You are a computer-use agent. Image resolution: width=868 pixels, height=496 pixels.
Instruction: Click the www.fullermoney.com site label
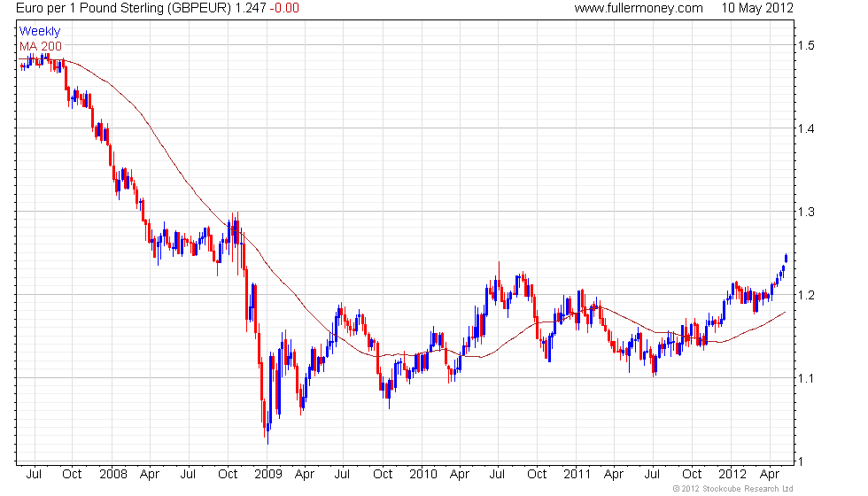click(x=639, y=8)
